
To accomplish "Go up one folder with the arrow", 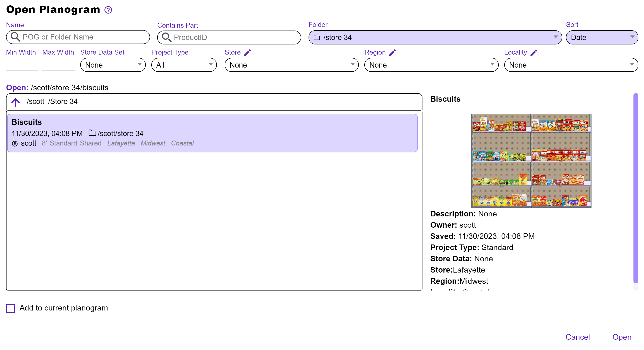I will [x=15, y=102].
